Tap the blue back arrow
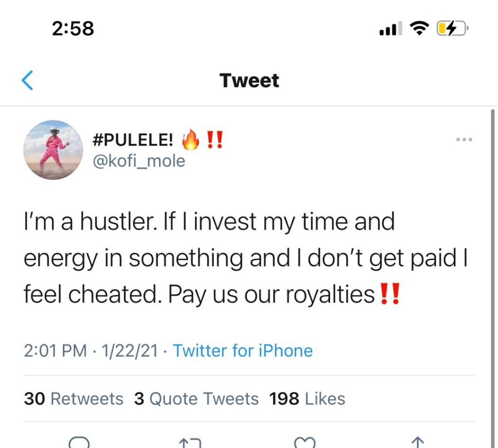The image size is (498, 448). 27,80
